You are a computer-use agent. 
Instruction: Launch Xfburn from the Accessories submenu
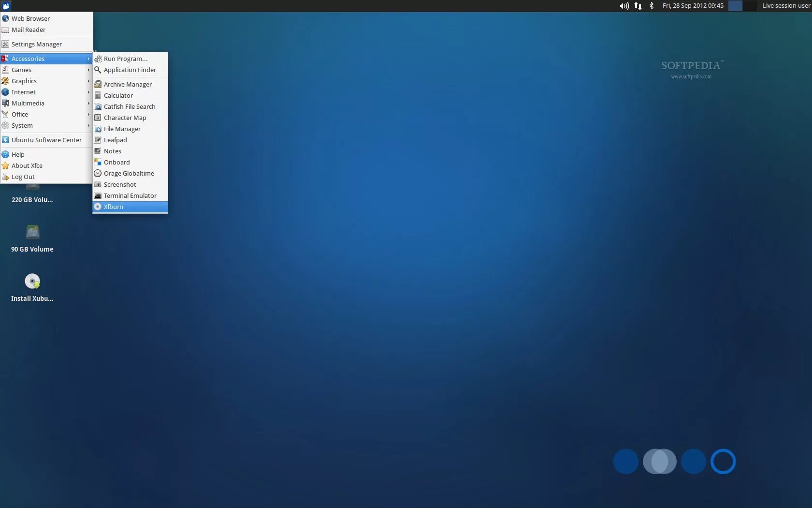pos(130,207)
